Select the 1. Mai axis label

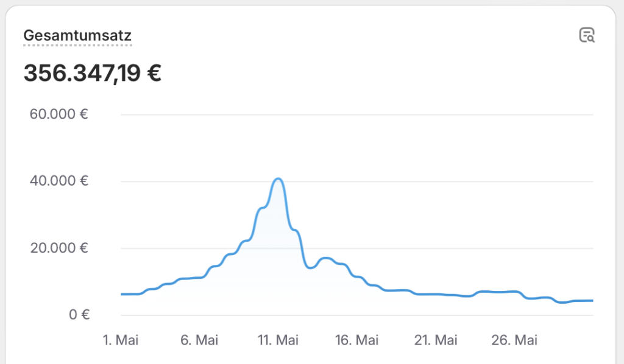[x=121, y=340]
